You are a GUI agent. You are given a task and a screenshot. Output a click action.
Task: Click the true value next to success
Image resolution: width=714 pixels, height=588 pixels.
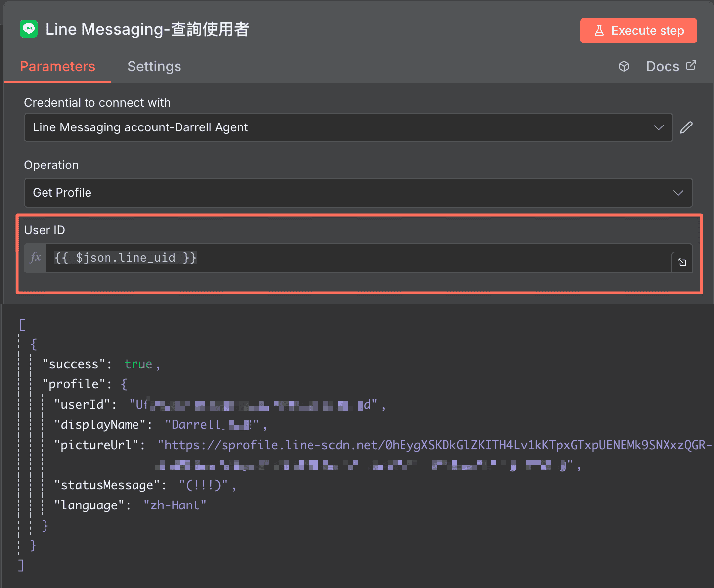point(137,364)
